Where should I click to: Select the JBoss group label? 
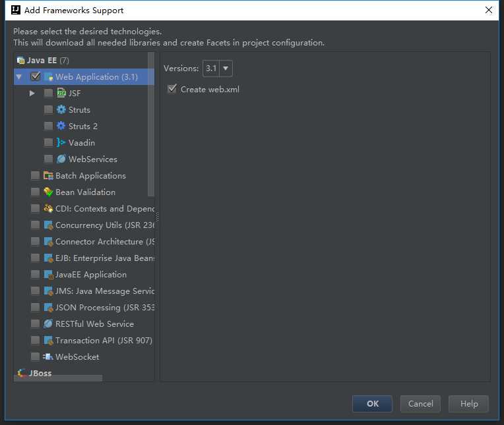pos(40,374)
